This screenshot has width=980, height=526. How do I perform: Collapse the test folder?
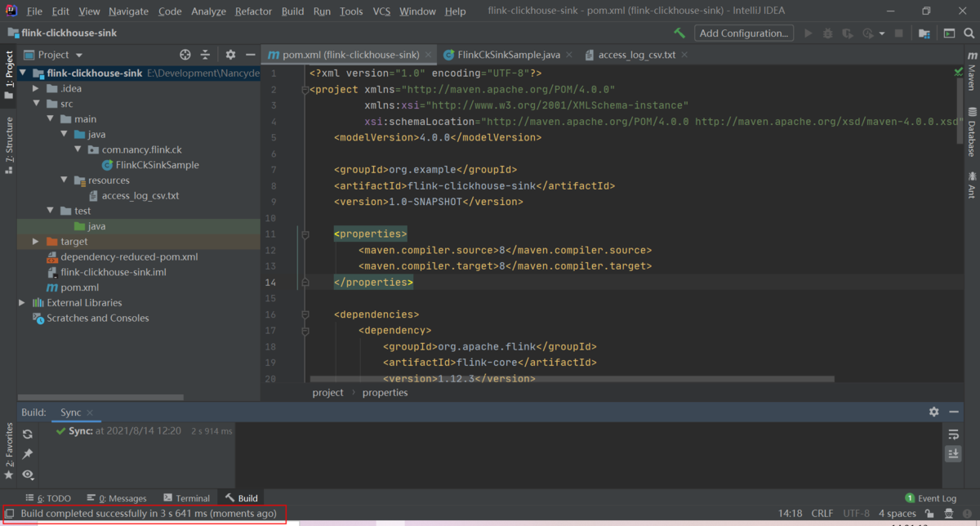[50, 211]
